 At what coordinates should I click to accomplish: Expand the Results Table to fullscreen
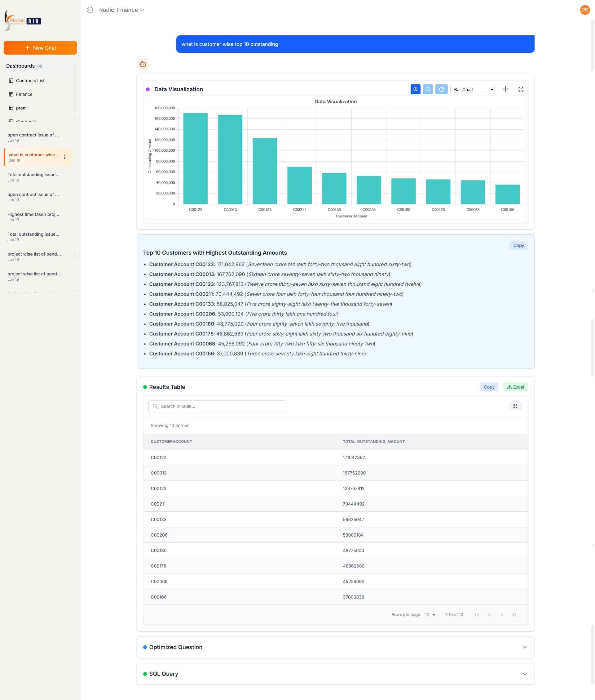515,406
